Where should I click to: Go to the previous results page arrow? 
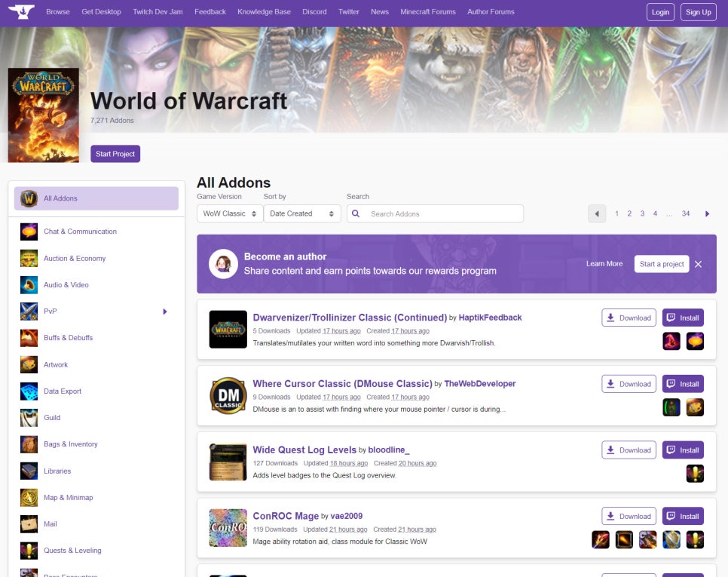click(x=597, y=213)
